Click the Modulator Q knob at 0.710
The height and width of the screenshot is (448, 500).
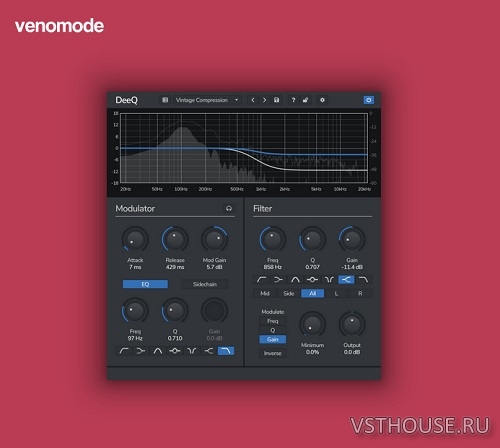175,311
